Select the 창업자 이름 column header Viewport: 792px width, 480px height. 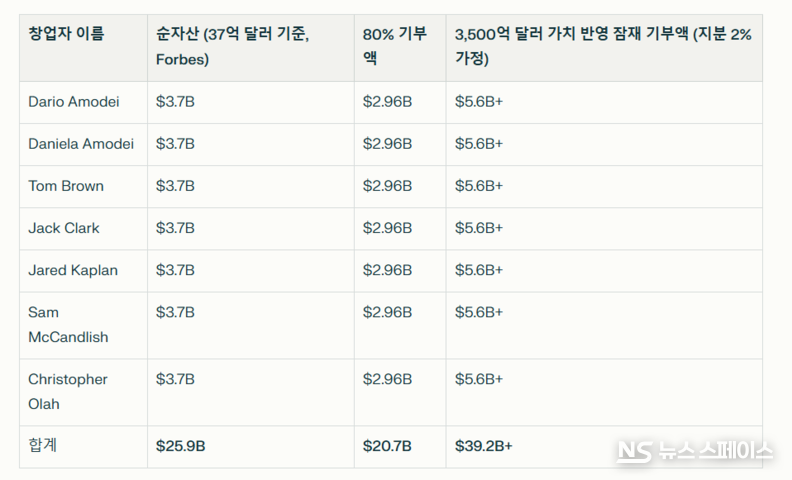point(66,34)
